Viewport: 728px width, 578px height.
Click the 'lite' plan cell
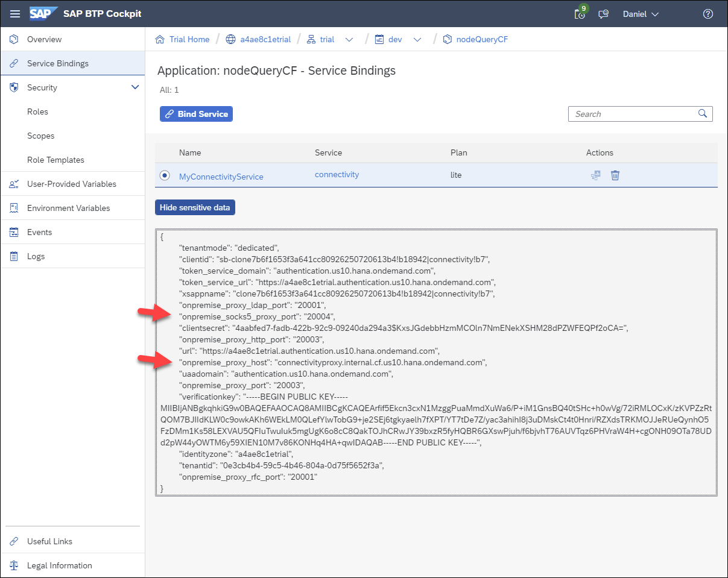coord(456,175)
